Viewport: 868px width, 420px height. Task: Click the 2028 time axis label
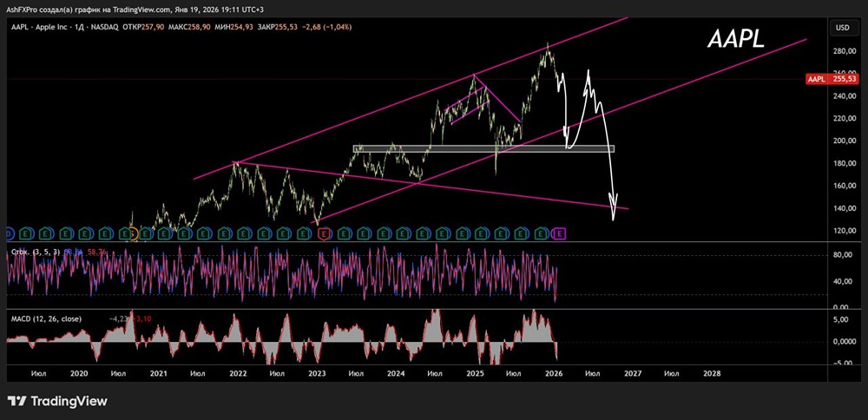(712, 373)
